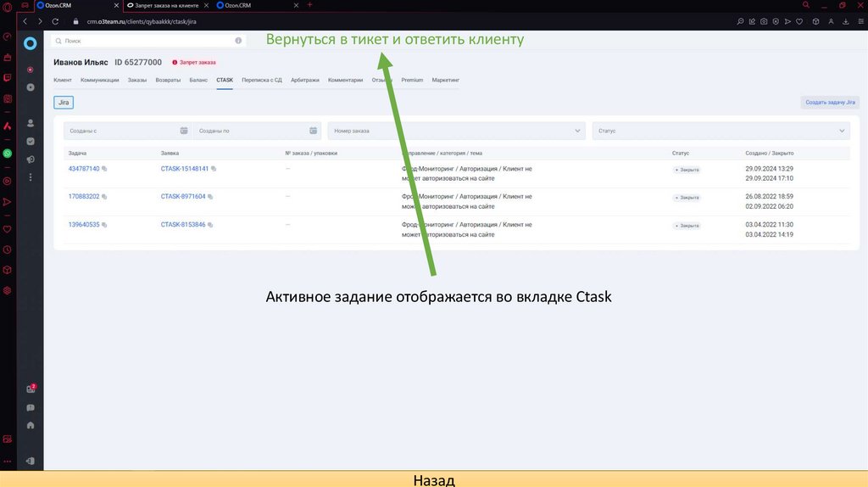868x487 pixels.
Task: Open settings gear in Opera sidebar
Action: tap(7, 290)
